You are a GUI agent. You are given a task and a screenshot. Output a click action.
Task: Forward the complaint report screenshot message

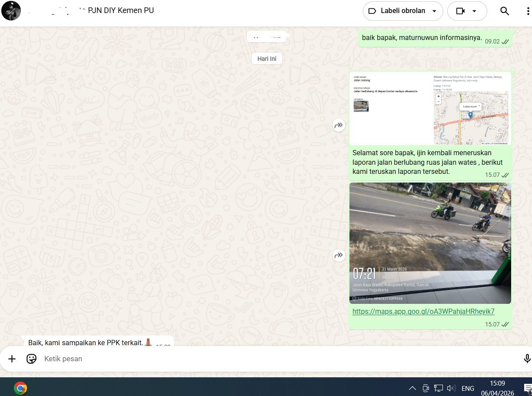pos(339,125)
